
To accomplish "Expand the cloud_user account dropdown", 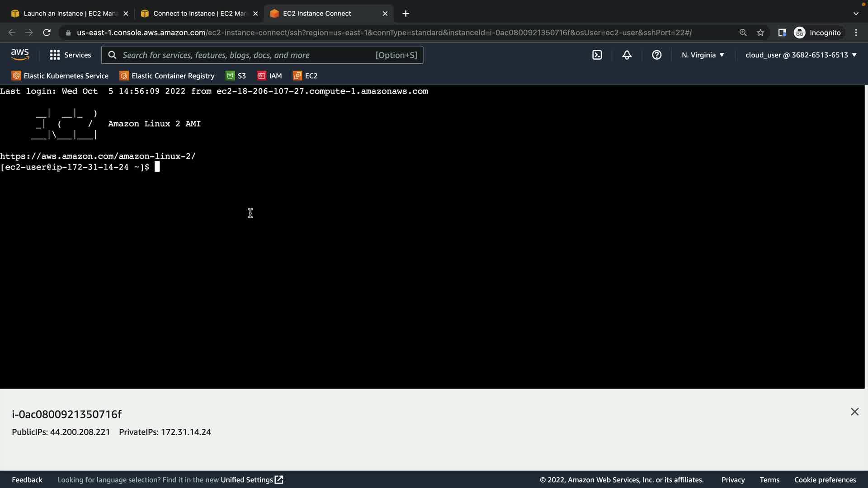I will pos(801,55).
